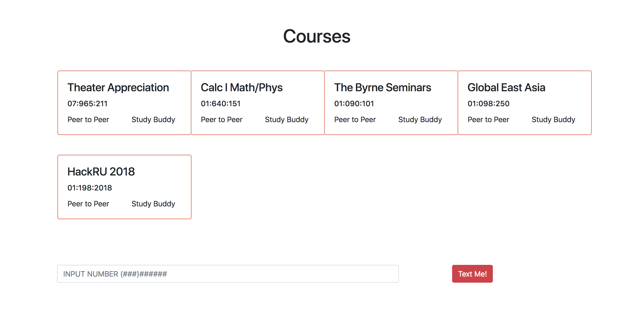Click the Calc I Math/Phys card title
This screenshot has height=336, width=644.
coord(241,88)
